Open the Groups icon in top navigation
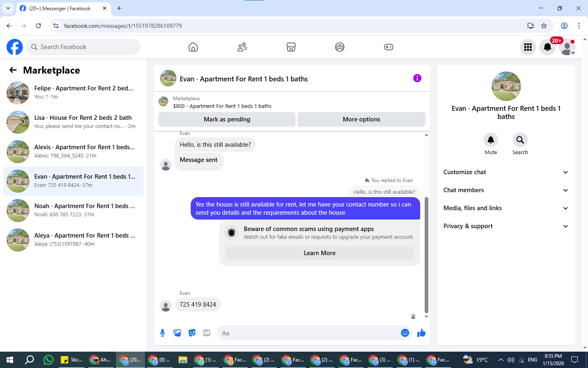Image resolution: width=588 pixels, height=368 pixels. point(340,47)
